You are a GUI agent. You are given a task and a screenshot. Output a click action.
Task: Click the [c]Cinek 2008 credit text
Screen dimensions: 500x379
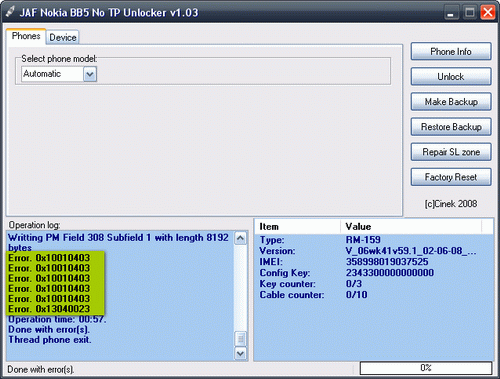pyautogui.click(x=451, y=204)
